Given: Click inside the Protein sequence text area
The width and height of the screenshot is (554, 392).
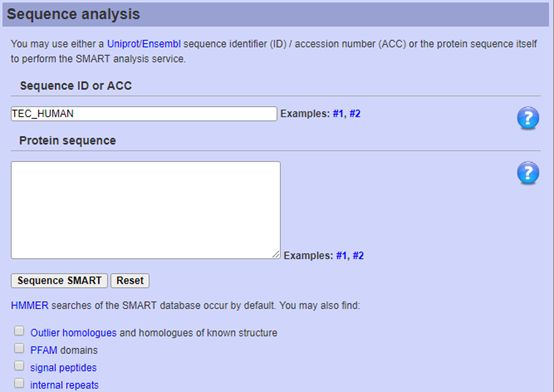Looking at the screenshot, I should pos(146,210).
